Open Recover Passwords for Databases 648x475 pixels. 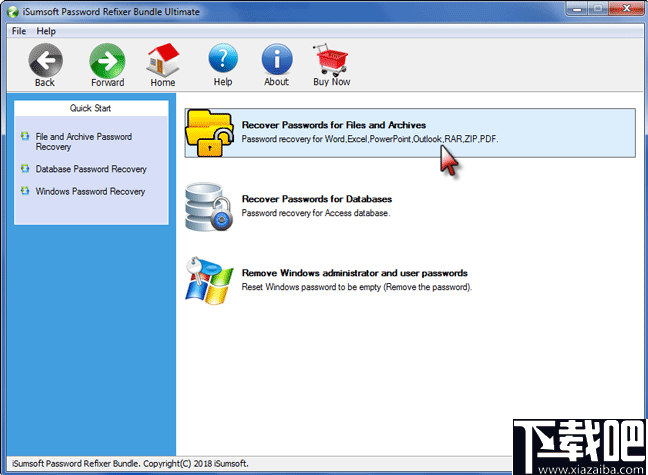[317, 199]
